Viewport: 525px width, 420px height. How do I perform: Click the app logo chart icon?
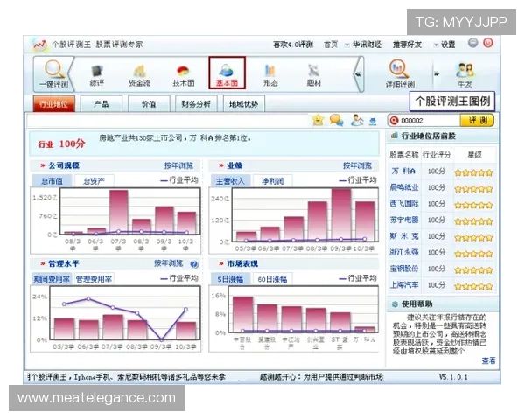[40, 45]
